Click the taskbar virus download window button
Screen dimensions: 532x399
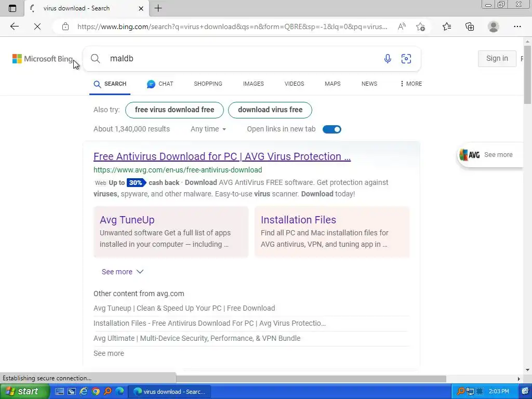[169, 392]
